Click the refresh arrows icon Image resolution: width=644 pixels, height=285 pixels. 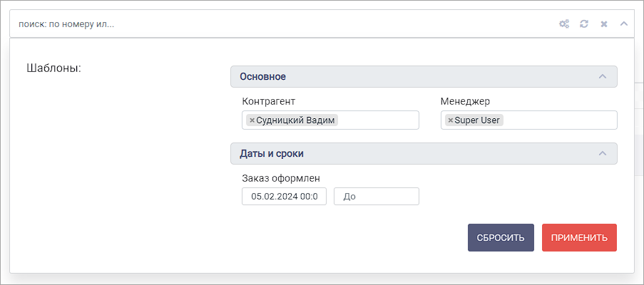click(584, 24)
